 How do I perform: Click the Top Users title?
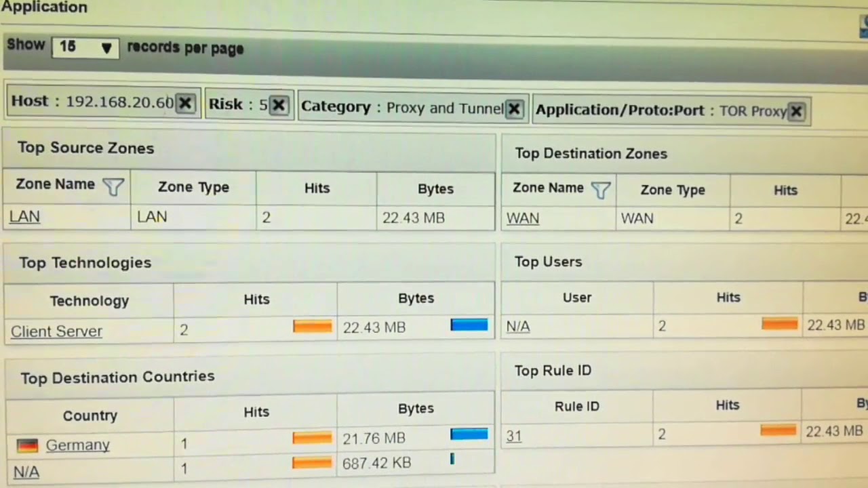[548, 262]
